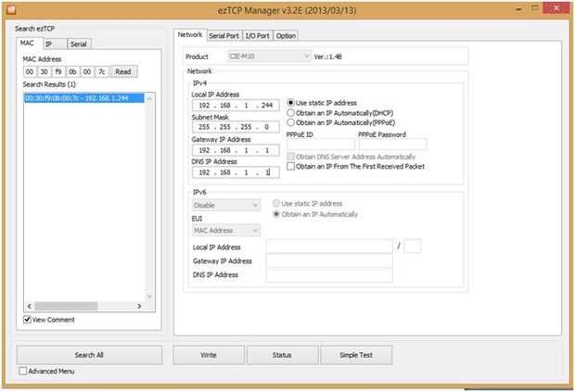Open the Product CIE-M10 dropdown

(269, 57)
